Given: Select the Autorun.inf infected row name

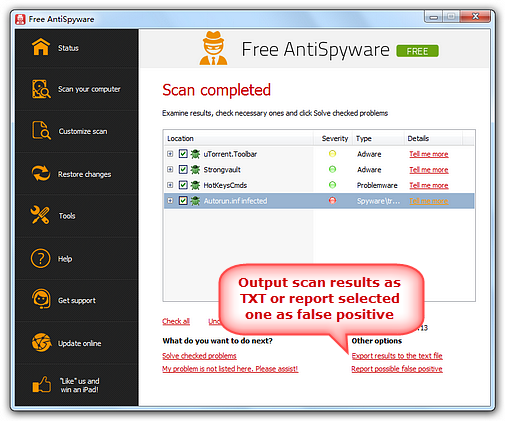Looking at the screenshot, I should pos(235,201).
